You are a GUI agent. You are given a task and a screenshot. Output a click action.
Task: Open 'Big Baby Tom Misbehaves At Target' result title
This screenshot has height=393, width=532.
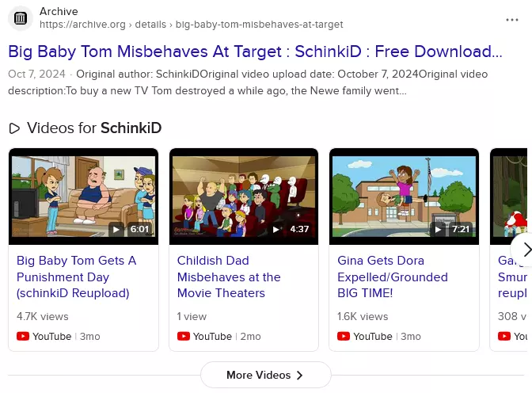click(x=255, y=52)
